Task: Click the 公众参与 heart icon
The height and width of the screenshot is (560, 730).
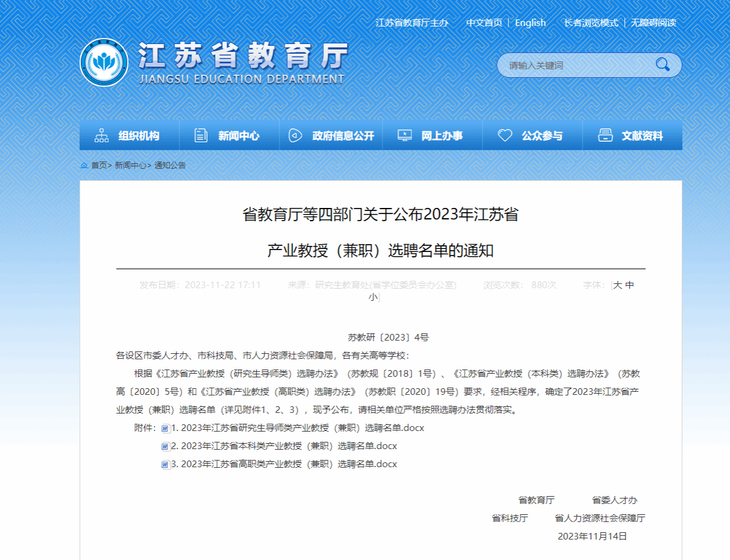Action: pyautogui.click(x=505, y=136)
